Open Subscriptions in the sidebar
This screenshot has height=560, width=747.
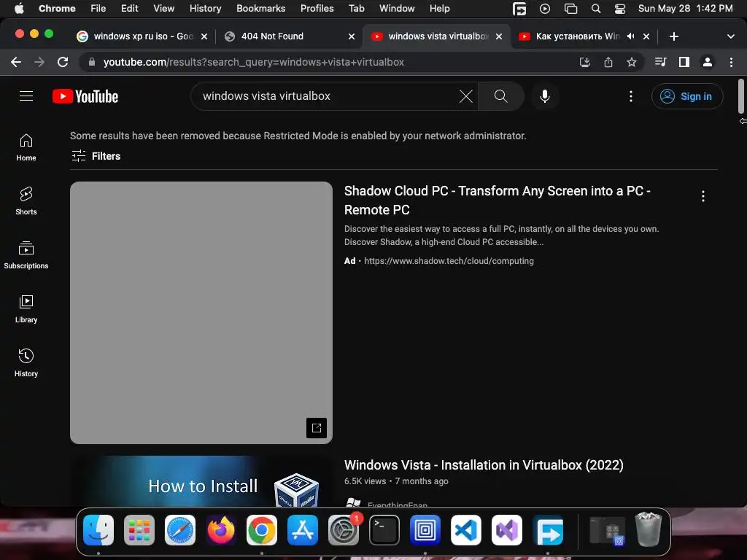26,255
